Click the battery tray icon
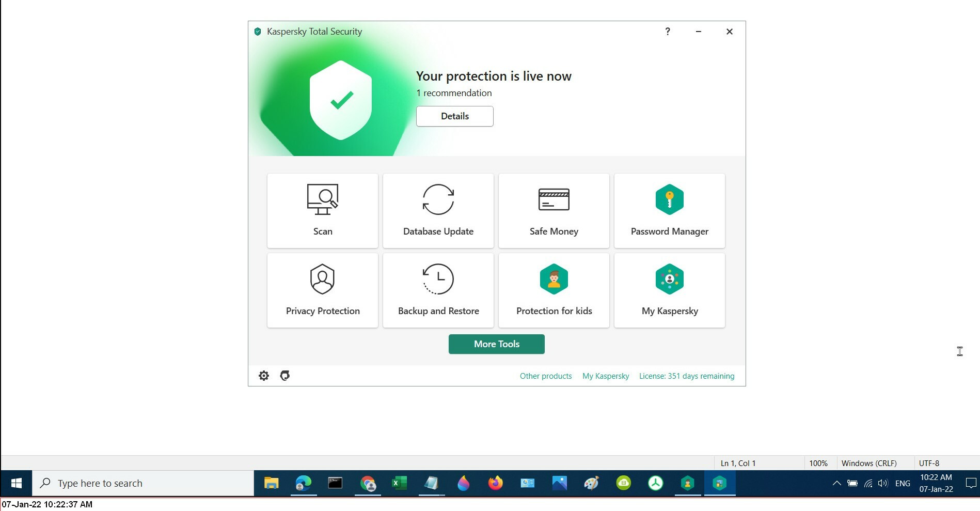Screen dimensions: 980x511 point(852,484)
